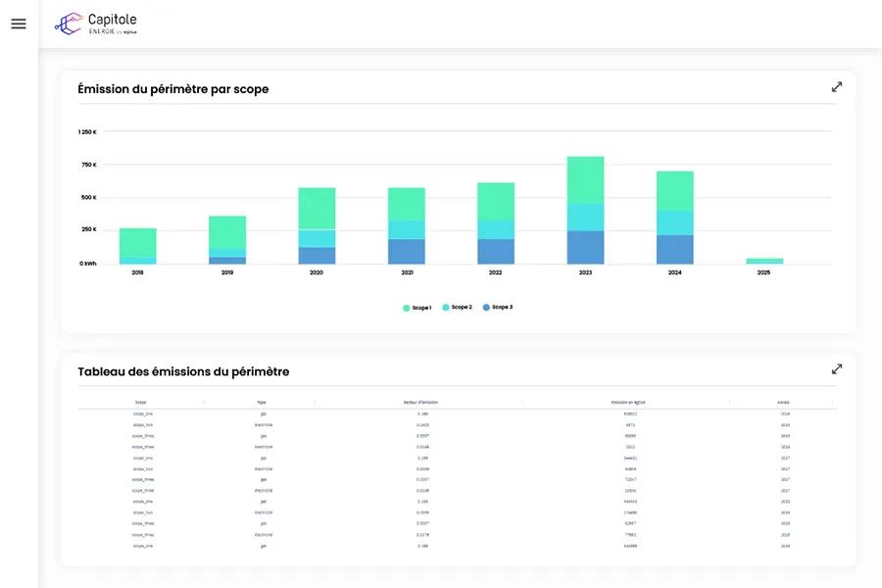
Task: Select the green Scope 1 segment of 2018 bar
Action: 138,243
